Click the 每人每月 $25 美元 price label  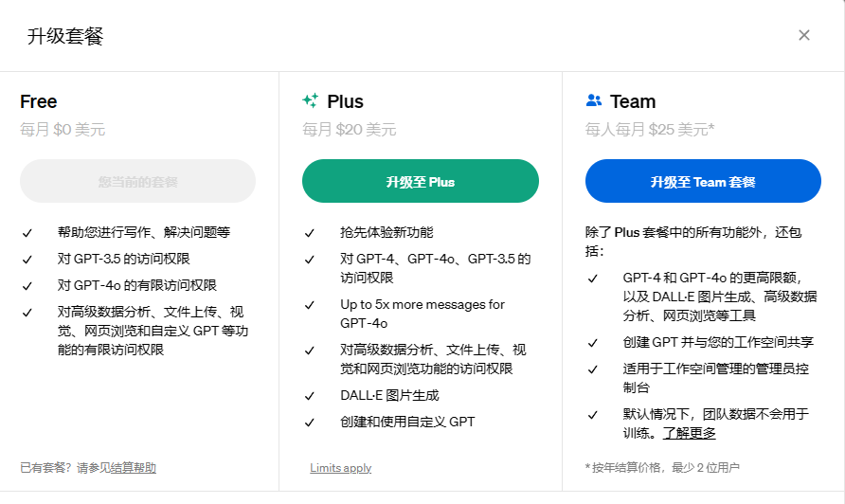pos(649,130)
